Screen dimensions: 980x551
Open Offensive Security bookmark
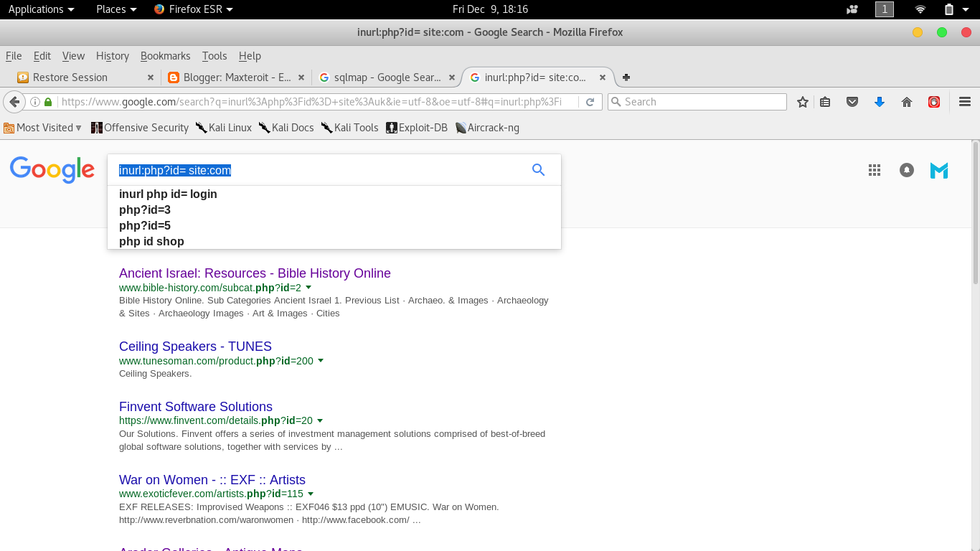pos(140,128)
